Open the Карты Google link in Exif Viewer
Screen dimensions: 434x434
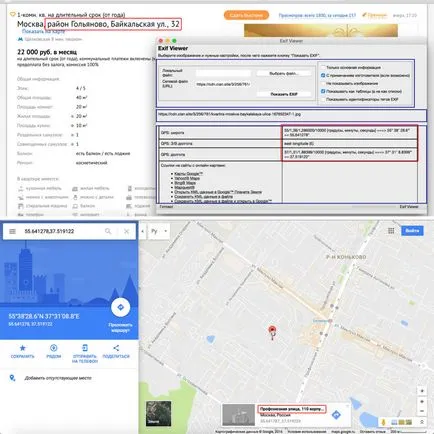[x=188, y=174]
